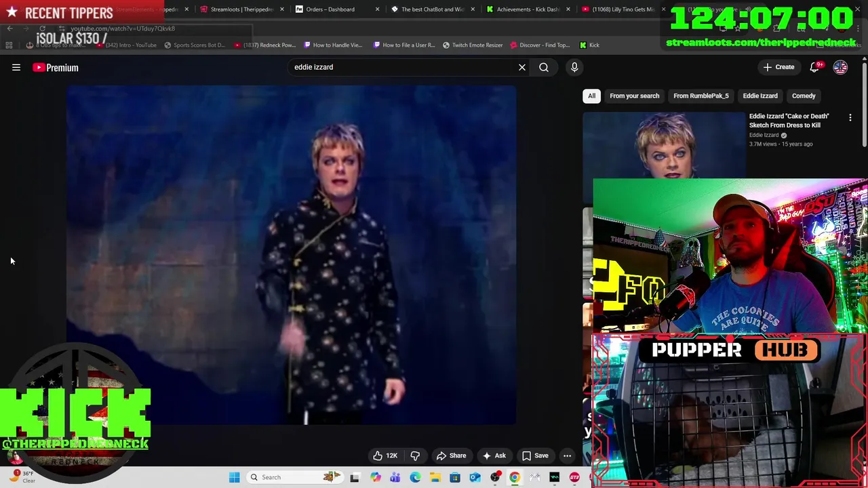Select the All filter chip
This screenshot has height=488, width=868.
coord(591,96)
